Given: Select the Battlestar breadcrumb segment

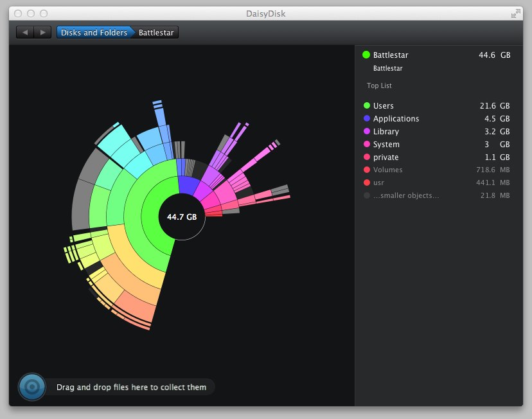Looking at the screenshot, I should pyautogui.click(x=156, y=32).
